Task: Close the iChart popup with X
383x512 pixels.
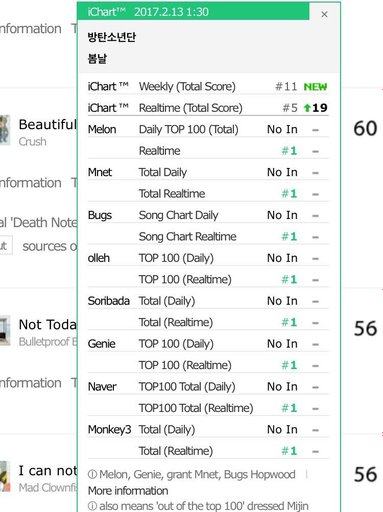Action: click(324, 14)
